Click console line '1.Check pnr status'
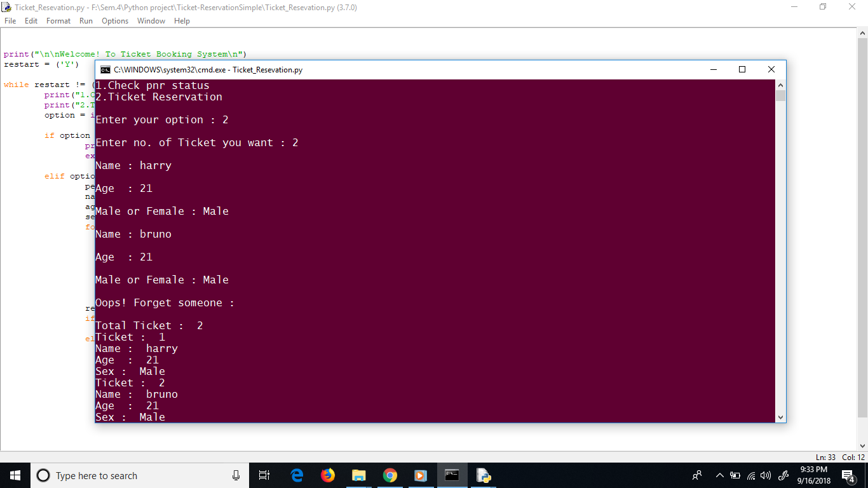 point(153,85)
